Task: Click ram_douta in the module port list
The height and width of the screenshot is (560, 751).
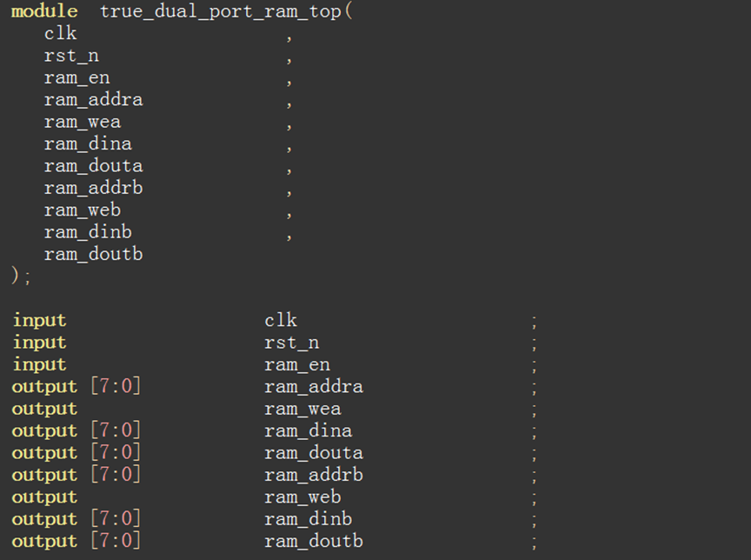Action: click(93, 166)
